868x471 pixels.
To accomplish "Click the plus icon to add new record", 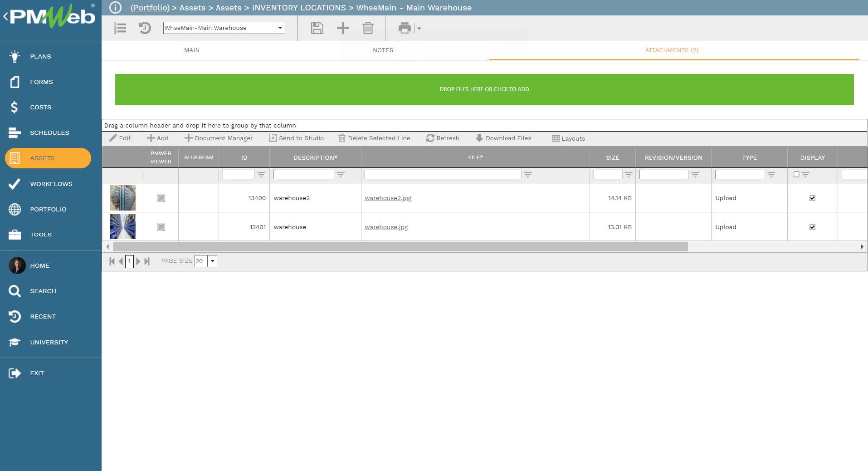I will 343,28.
